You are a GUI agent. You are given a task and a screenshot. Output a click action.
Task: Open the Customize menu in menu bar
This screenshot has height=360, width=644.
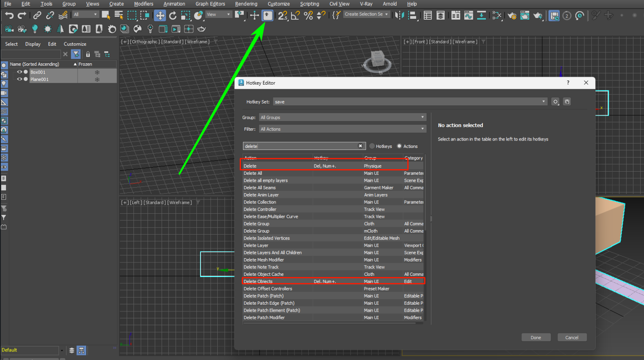point(279,4)
